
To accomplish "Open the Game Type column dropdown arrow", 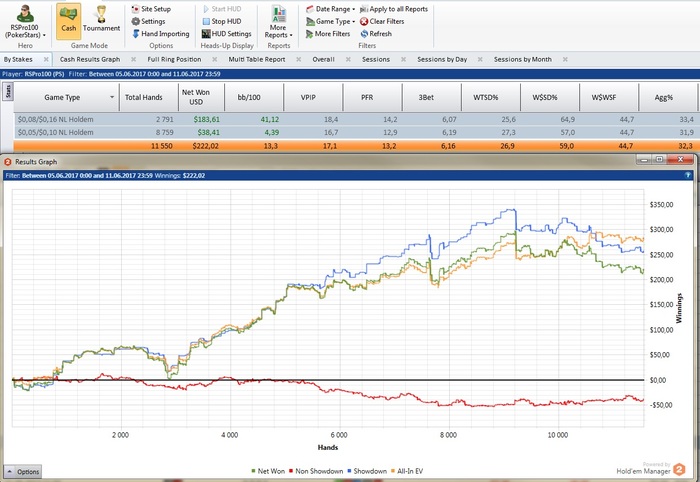I will coord(112,97).
